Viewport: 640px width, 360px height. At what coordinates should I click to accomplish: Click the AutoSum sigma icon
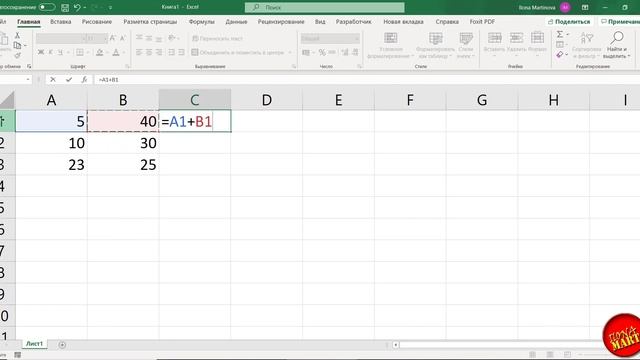tap(560, 34)
